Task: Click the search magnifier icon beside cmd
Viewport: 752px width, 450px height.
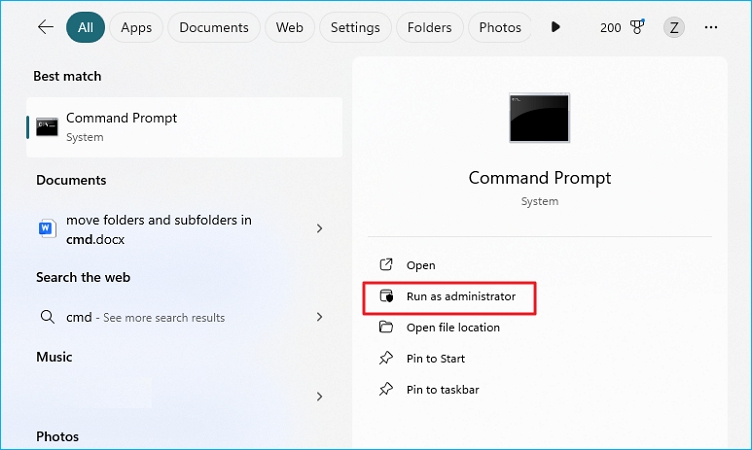Action: click(x=47, y=317)
